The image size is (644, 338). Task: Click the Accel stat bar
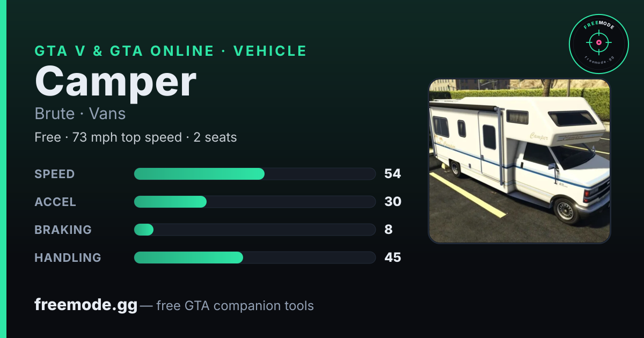point(254,202)
